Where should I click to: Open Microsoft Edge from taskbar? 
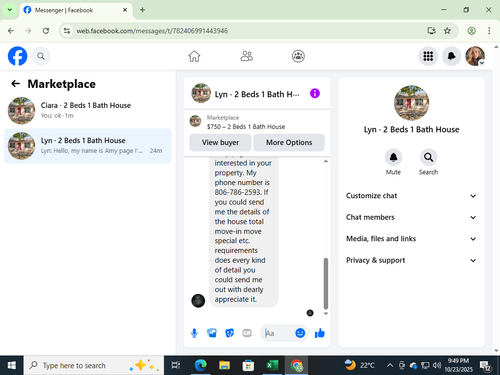(x=200, y=366)
